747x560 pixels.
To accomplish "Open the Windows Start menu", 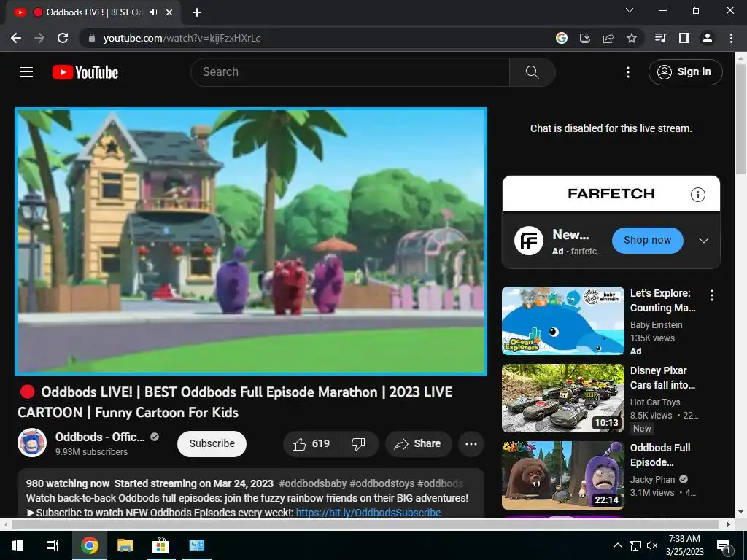I will [x=18, y=545].
